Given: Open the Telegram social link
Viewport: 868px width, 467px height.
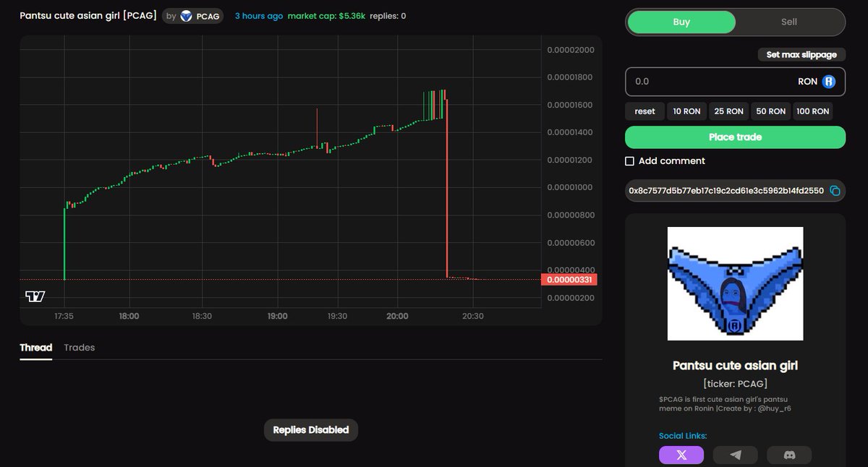Looking at the screenshot, I should click(x=735, y=455).
